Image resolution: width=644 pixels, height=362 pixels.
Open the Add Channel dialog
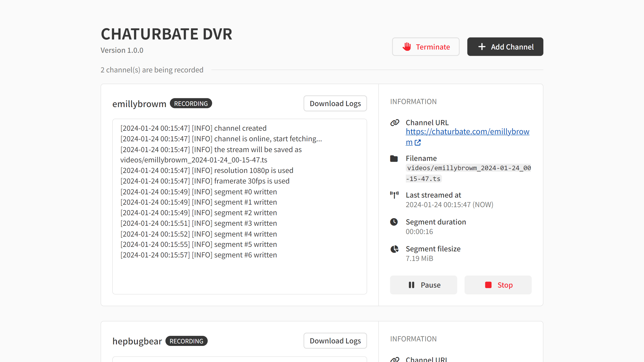click(505, 47)
